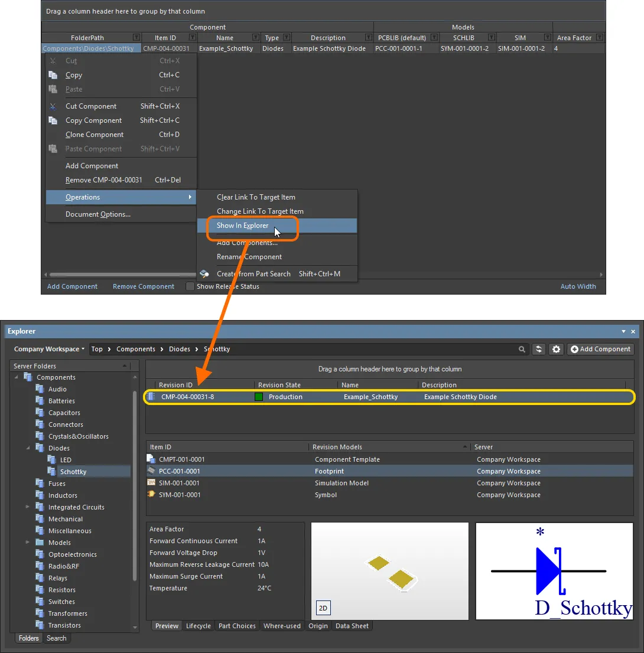Click the search magnifier in the Explorer breadcrumb bar

click(522, 349)
